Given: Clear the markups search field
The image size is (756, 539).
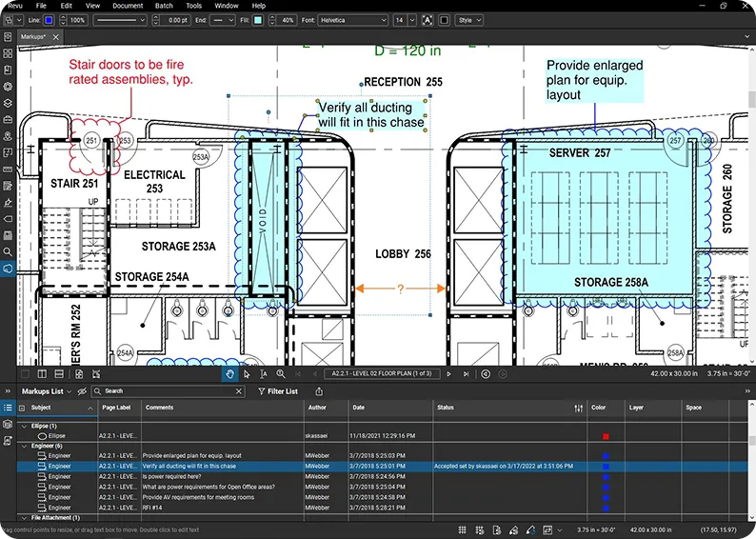Looking at the screenshot, I should 239,391.
